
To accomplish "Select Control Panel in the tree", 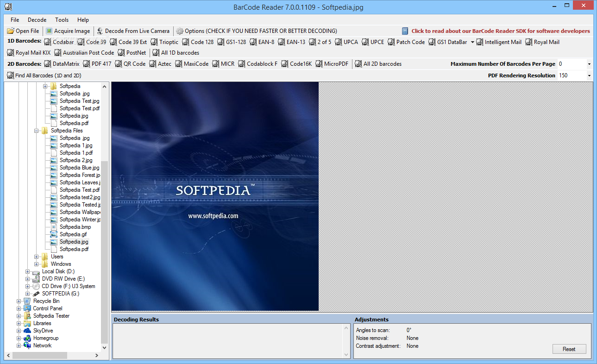I will [x=48, y=308].
